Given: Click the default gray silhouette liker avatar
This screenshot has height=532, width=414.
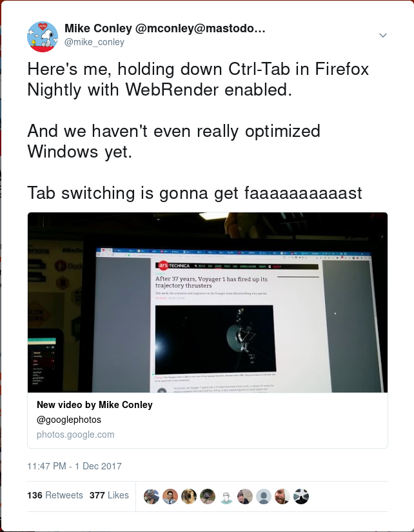Looking at the screenshot, I should click(264, 496).
